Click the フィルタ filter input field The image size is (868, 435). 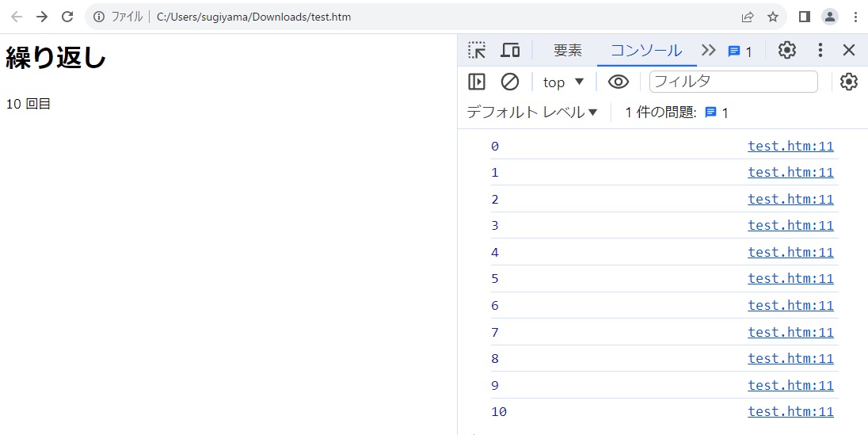click(x=733, y=82)
